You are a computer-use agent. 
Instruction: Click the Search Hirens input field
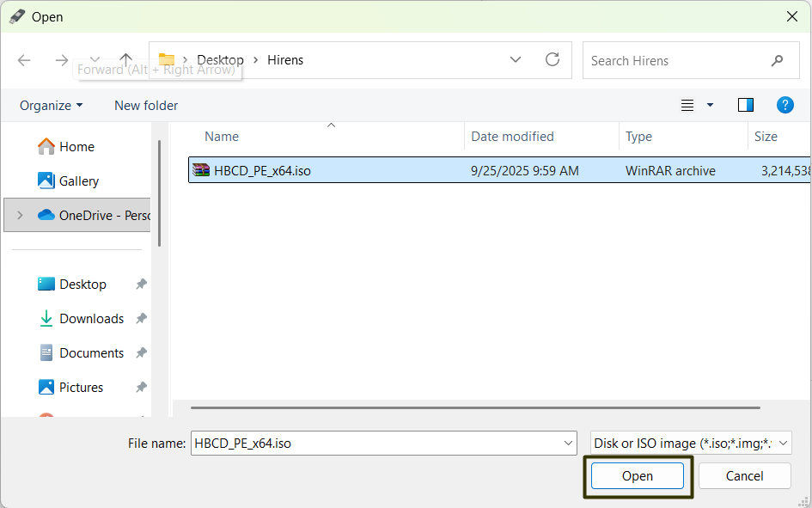[x=675, y=61]
